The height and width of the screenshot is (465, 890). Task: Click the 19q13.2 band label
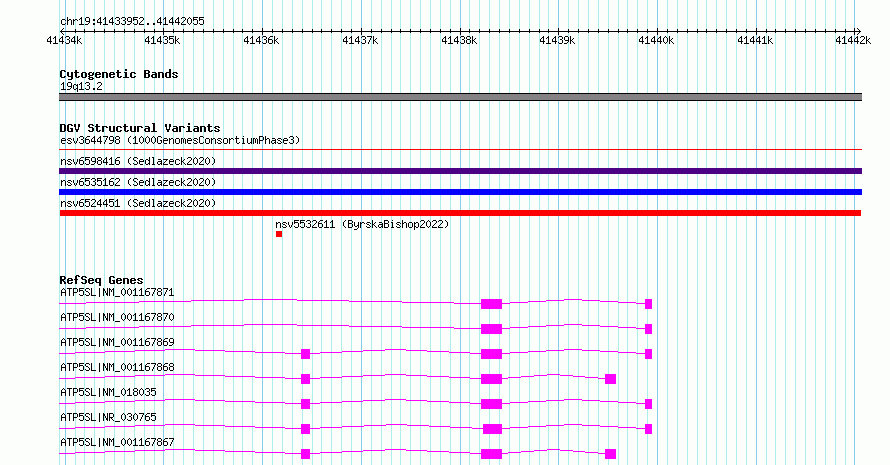(81, 86)
